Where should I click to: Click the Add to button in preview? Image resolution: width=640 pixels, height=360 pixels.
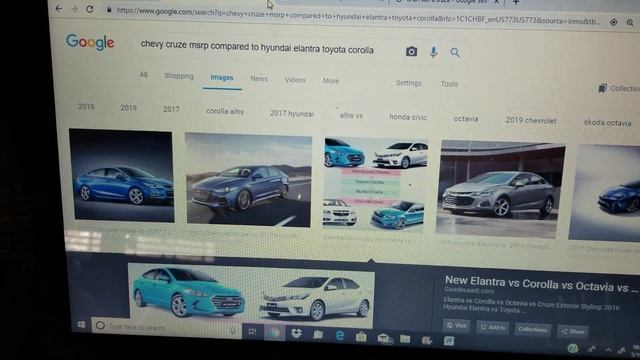tap(492, 327)
